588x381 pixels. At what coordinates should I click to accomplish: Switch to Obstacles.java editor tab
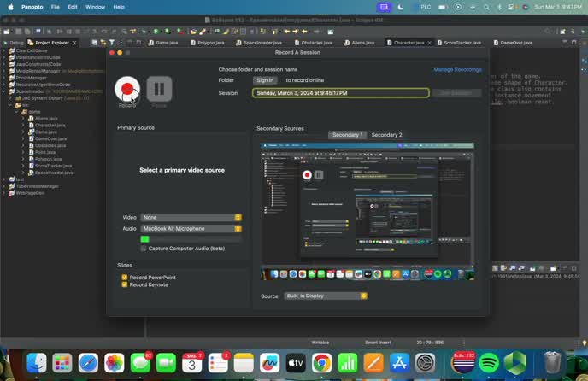point(314,43)
